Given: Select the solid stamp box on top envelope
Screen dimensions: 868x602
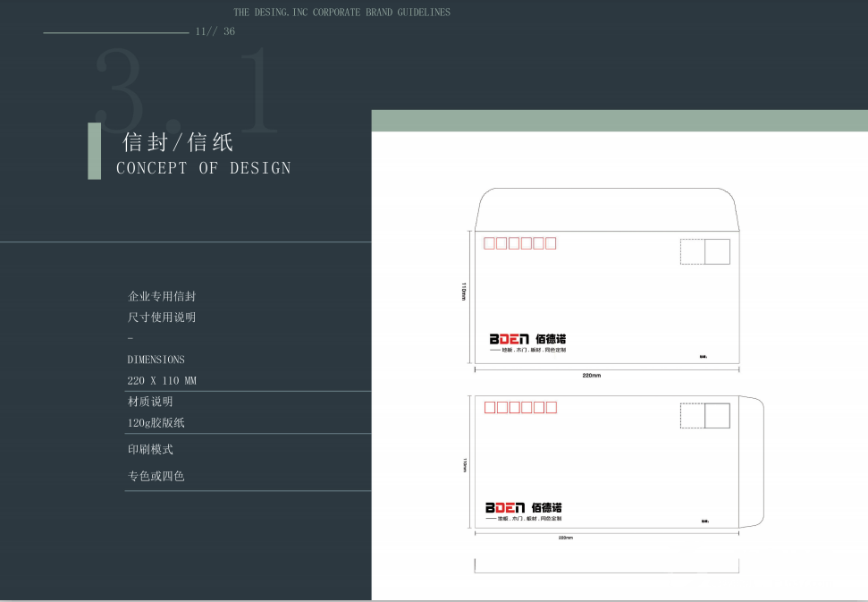Looking at the screenshot, I should point(717,252).
